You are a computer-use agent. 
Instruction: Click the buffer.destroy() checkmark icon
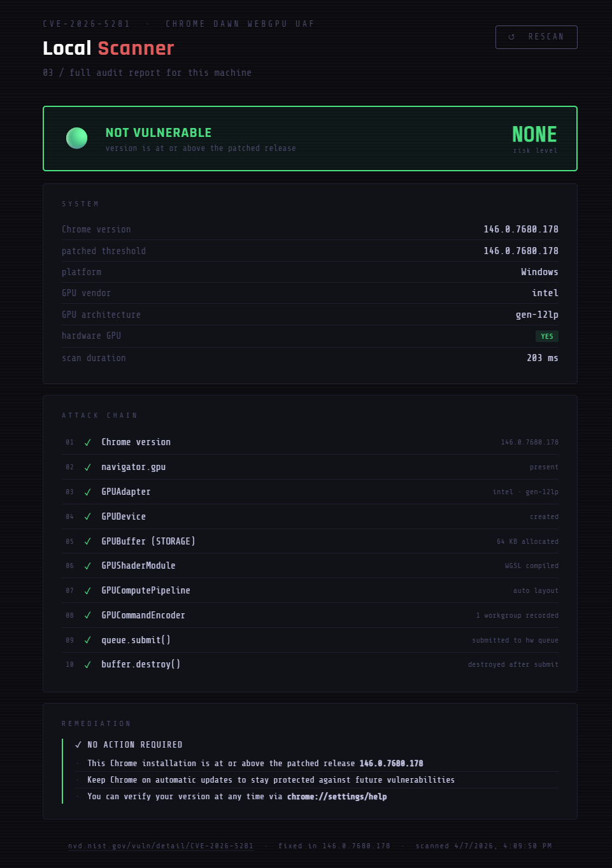click(88, 665)
